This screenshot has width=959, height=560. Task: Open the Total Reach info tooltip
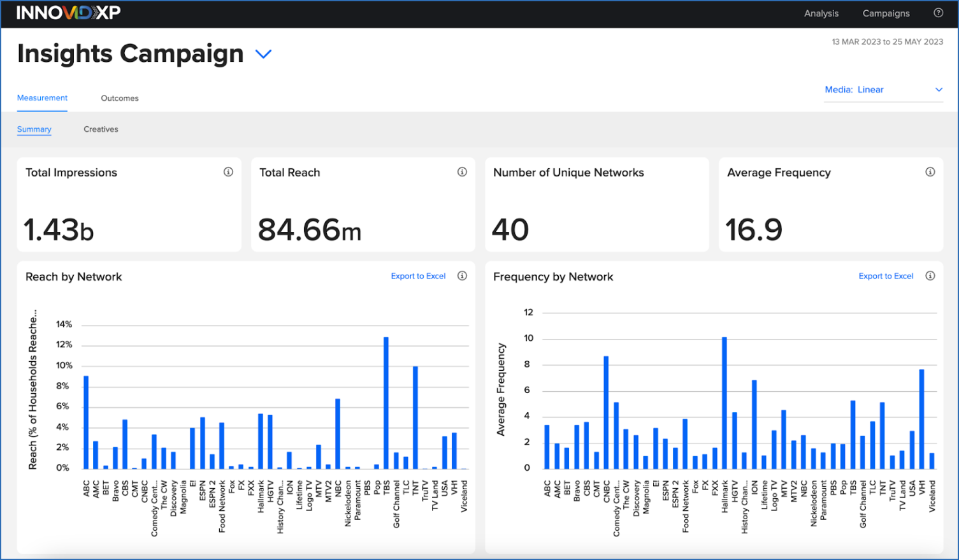pyautogui.click(x=462, y=171)
